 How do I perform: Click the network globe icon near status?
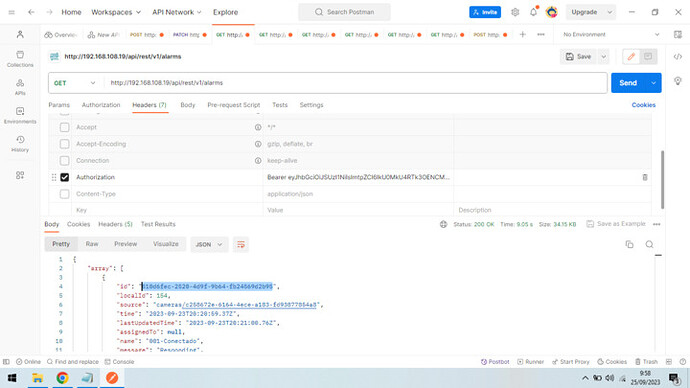click(x=443, y=224)
